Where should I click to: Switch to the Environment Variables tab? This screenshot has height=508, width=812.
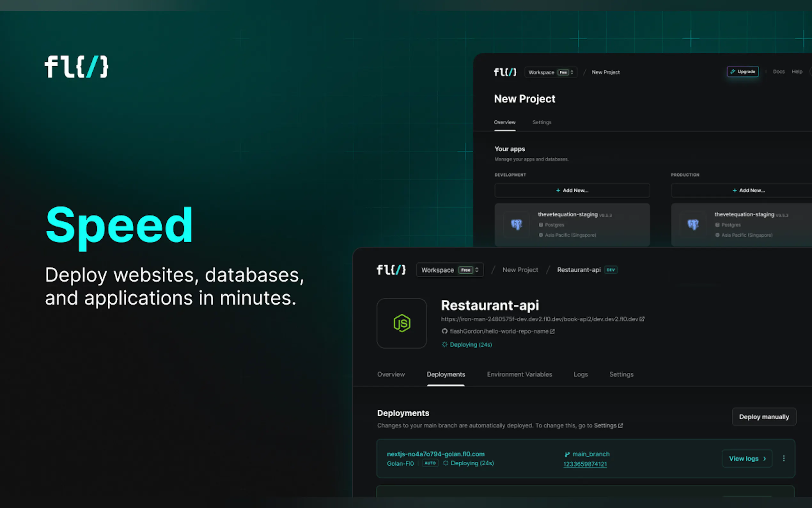pos(519,374)
